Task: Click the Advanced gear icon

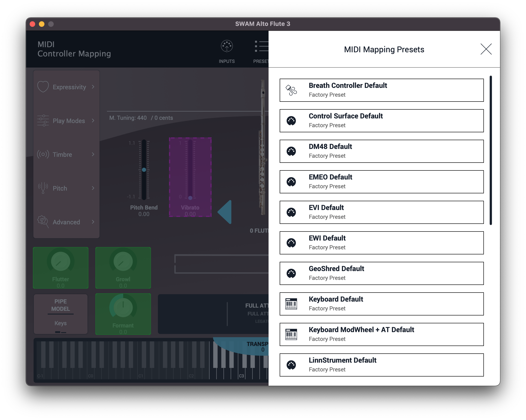Action: pyautogui.click(x=43, y=221)
